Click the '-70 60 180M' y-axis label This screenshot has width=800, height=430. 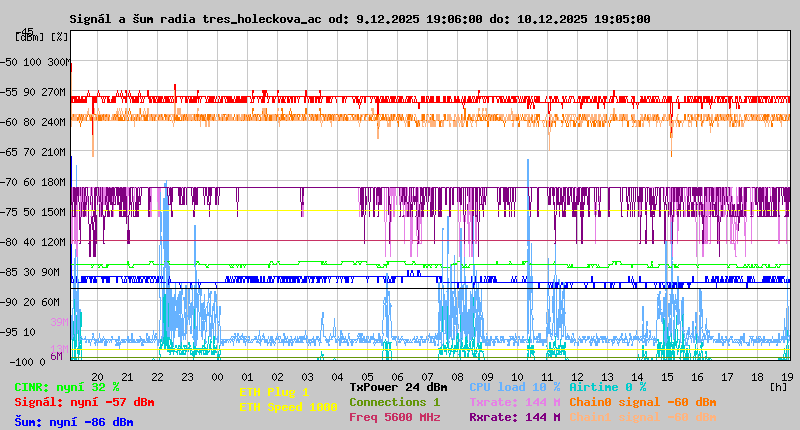click(x=33, y=182)
